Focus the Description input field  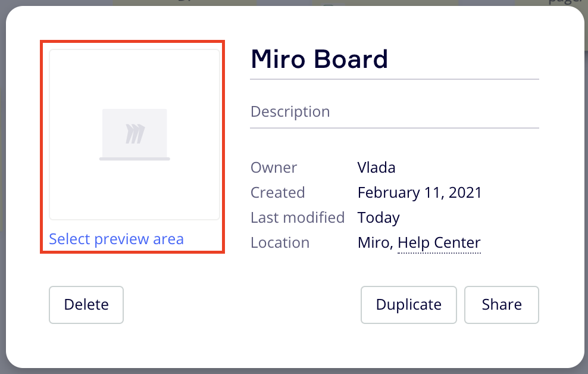point(394,111)
